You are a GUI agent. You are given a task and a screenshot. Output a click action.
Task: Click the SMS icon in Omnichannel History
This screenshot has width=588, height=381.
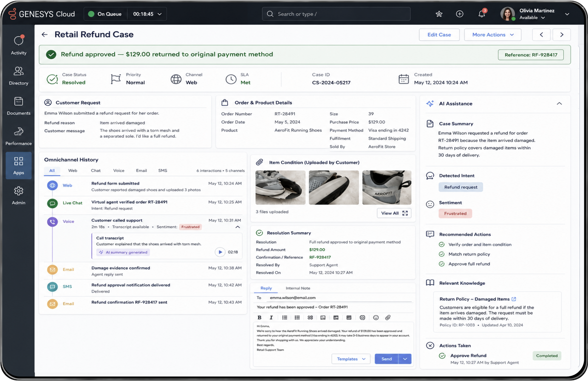pyautogui.click(x=52, y=287)
